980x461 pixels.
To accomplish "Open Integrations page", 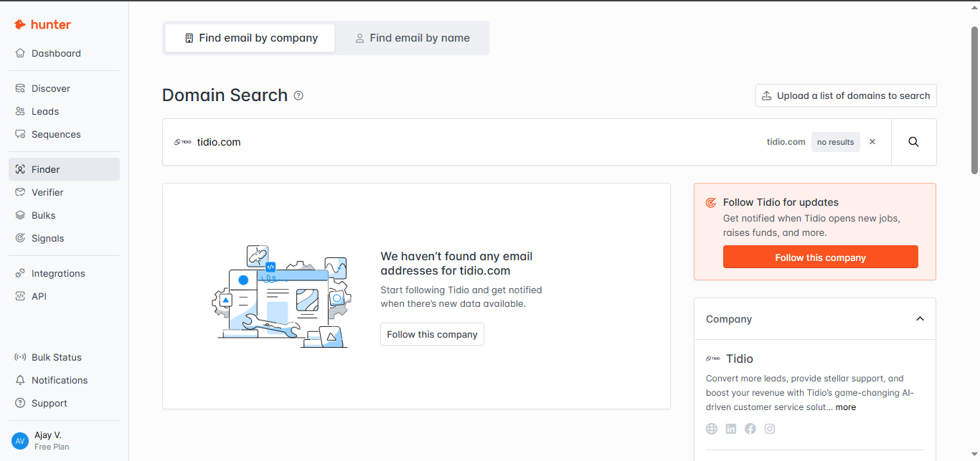I will [x=64, y=273].
